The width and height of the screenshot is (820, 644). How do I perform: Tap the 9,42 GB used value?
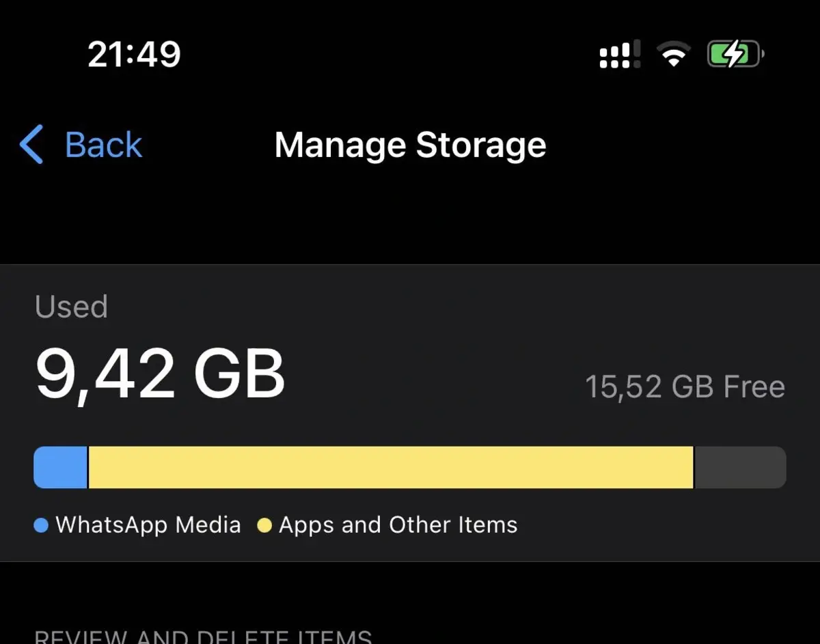[160, 374]
